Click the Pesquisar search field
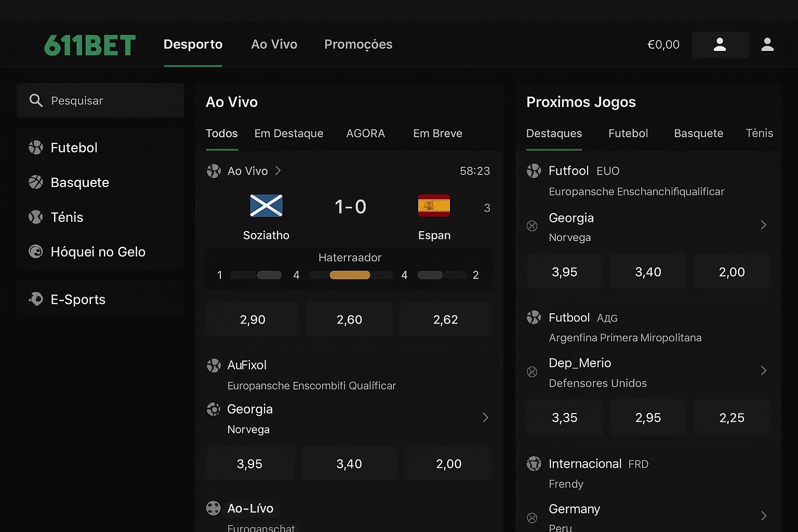The image size is (798, 532). (x=100, y=100)
